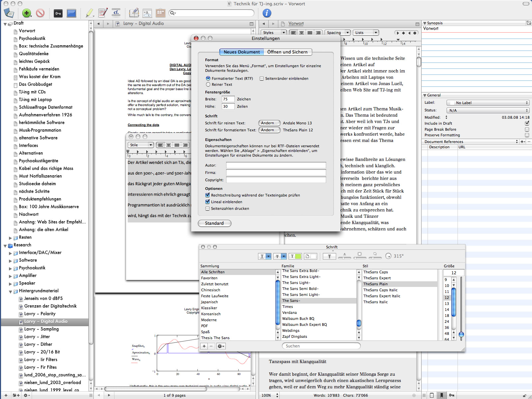Choose font size 14 in list

pyautogui.click(x=447, y=310)
